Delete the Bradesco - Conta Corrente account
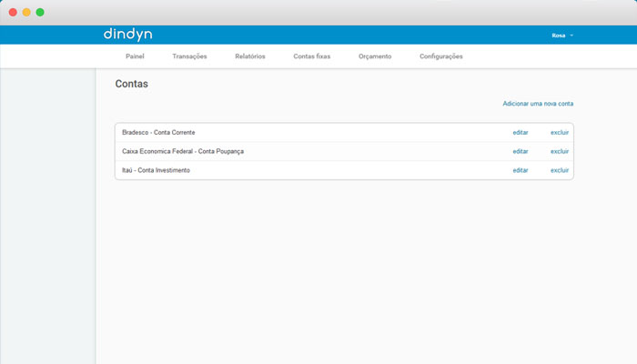The image size is (637, 364). (x=560, y=133)
